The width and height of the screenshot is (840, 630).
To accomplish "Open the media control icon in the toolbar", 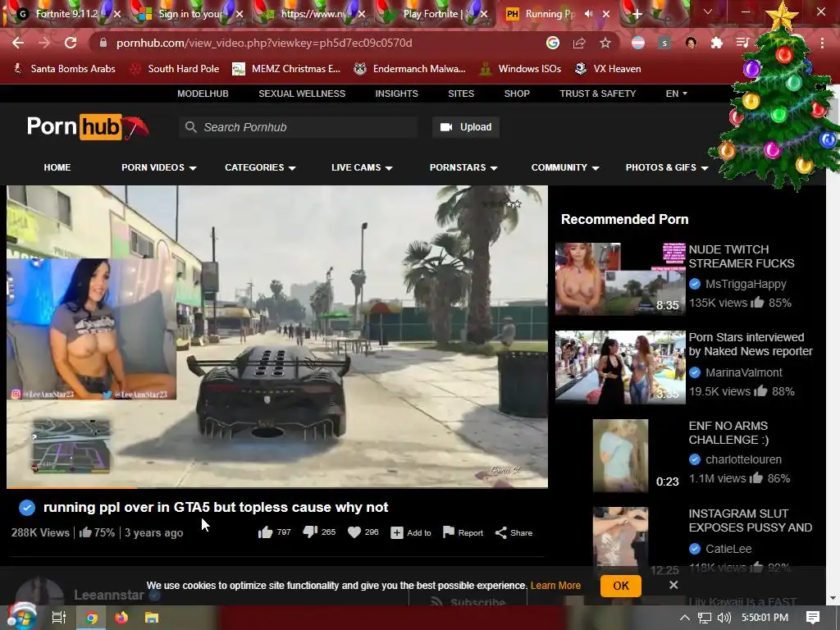I will (x=742, y=43).
